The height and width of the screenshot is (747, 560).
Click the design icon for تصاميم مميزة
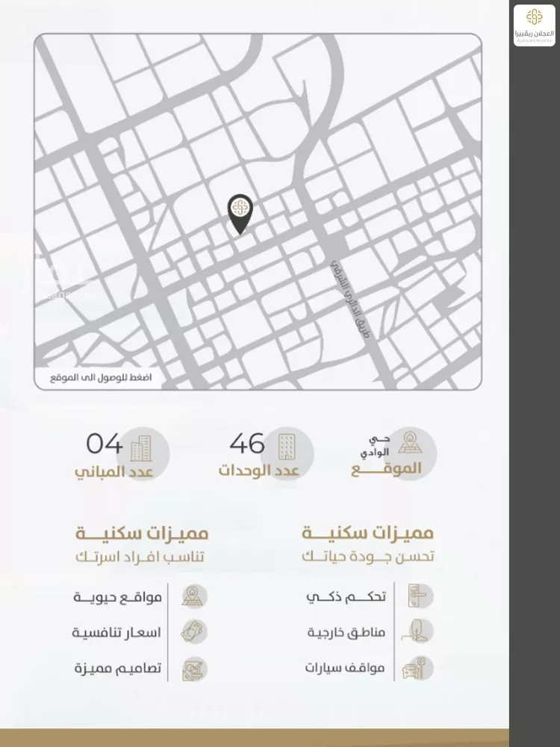[193, 667]
